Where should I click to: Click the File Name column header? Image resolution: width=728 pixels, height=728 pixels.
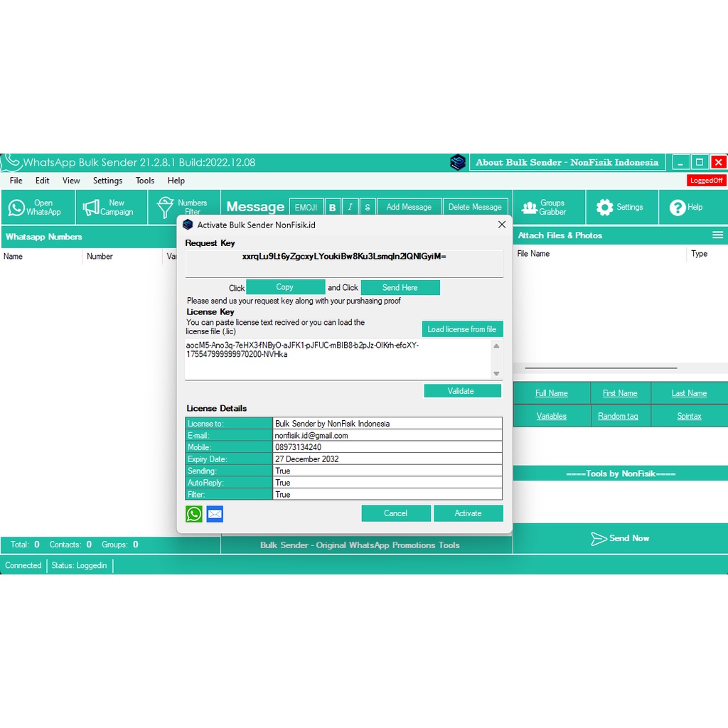600,254
